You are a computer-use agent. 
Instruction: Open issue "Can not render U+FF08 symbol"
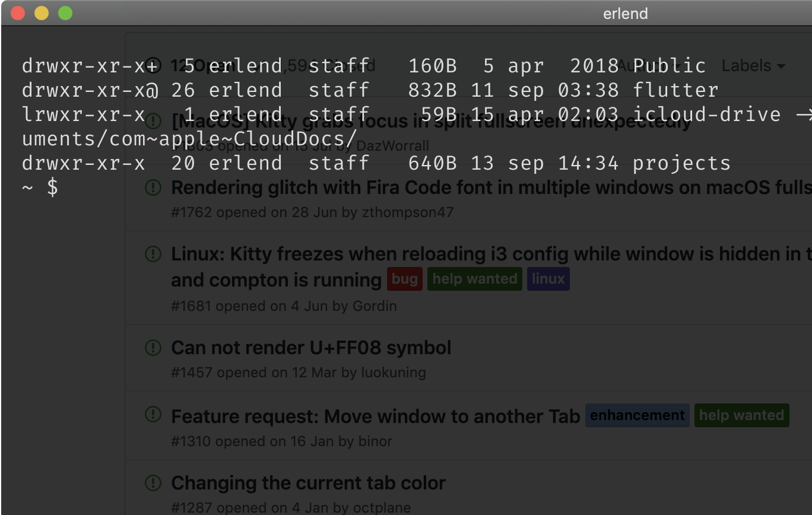[x=310, y=348]
